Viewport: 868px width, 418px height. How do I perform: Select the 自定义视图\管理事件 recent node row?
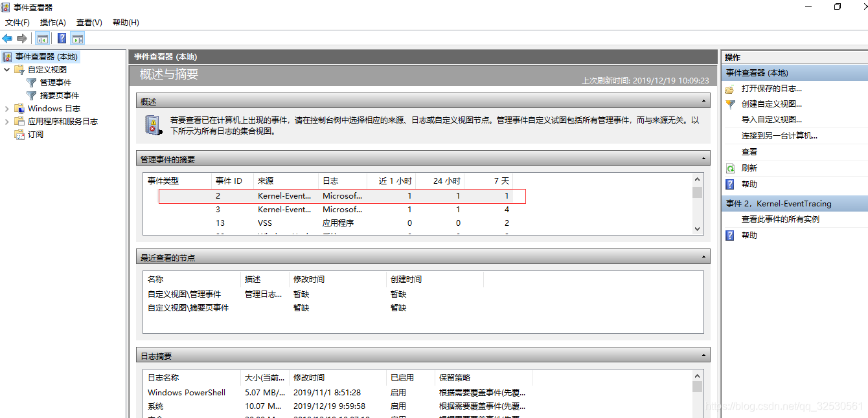pyautogui.click(x=314, y=294)
